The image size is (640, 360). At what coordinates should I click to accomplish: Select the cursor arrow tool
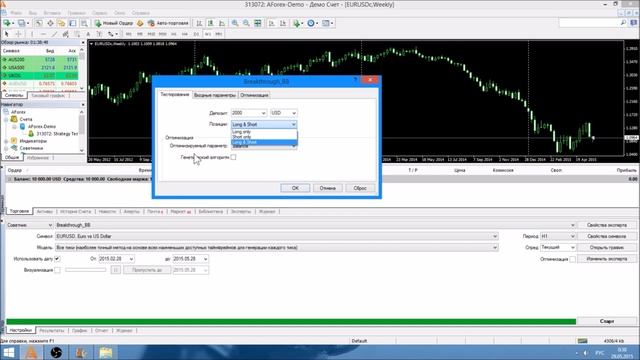pos(7,34)
